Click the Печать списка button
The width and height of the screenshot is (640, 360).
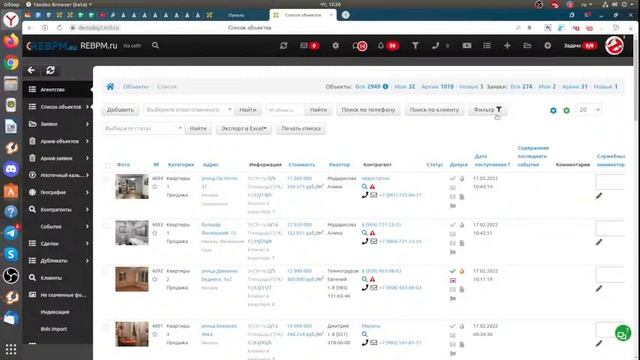click(x=301, y=129)
